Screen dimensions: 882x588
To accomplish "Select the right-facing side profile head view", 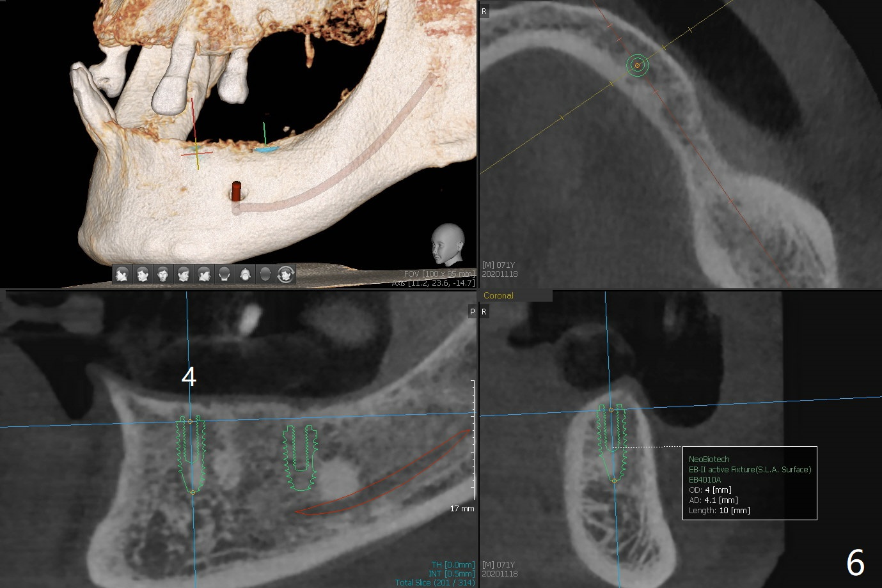I will pos(204,274).
